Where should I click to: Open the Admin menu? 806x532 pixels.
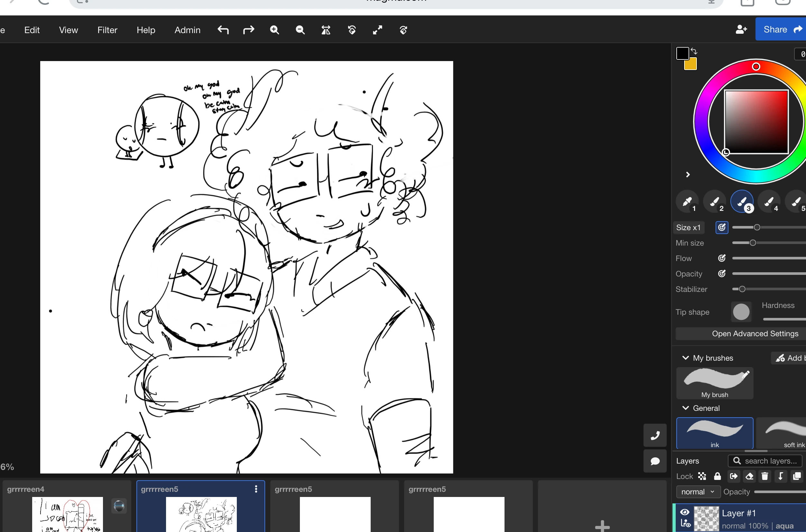tap(187, 30)
